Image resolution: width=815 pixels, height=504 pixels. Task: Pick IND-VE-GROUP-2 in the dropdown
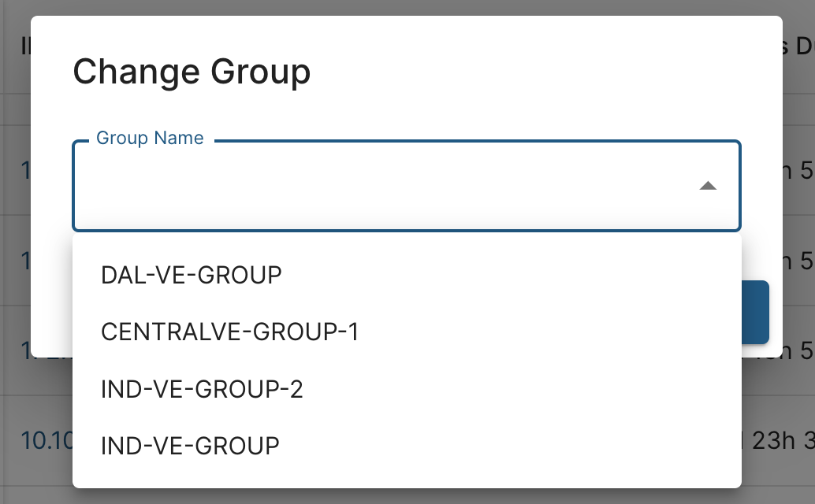pyautogui.click(x=202, y=389)
